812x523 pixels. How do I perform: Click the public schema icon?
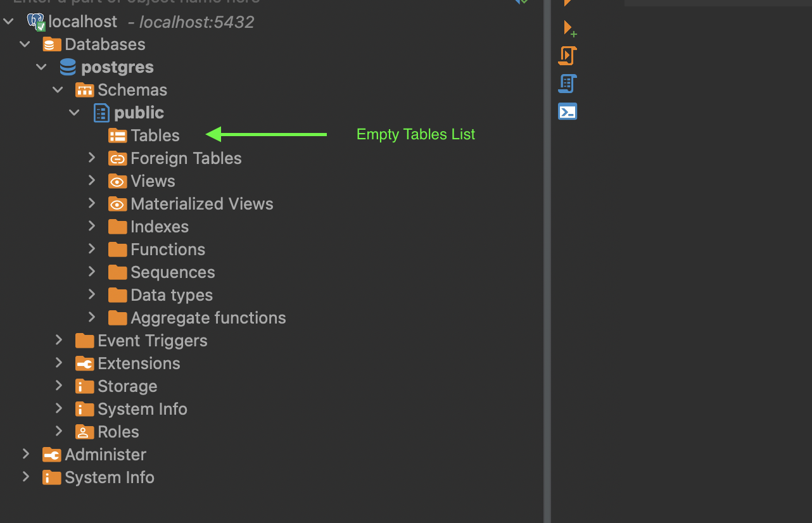click(101, 112)
